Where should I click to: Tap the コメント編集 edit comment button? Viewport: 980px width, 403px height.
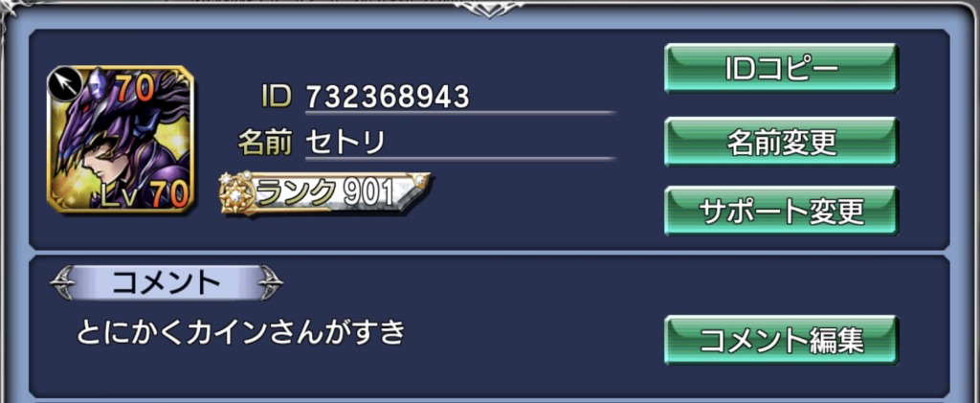(781, 341)
